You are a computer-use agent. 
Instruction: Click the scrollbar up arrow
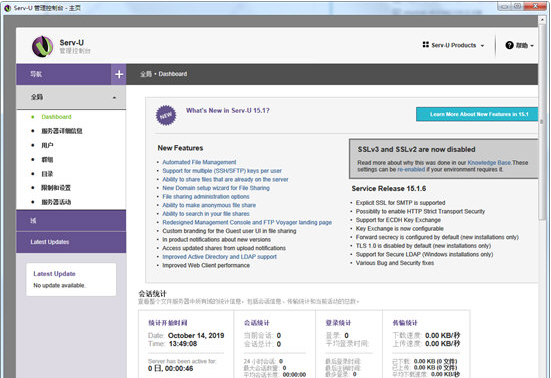[542, 20]
